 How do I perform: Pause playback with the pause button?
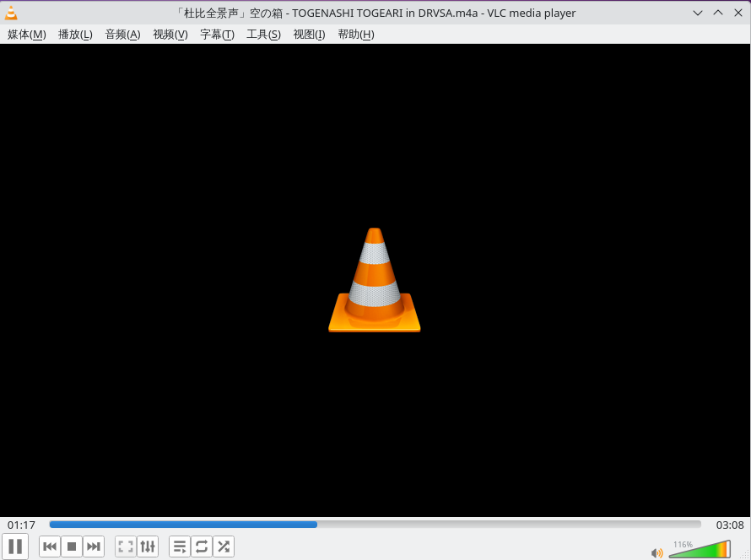(x=15, y=547)
